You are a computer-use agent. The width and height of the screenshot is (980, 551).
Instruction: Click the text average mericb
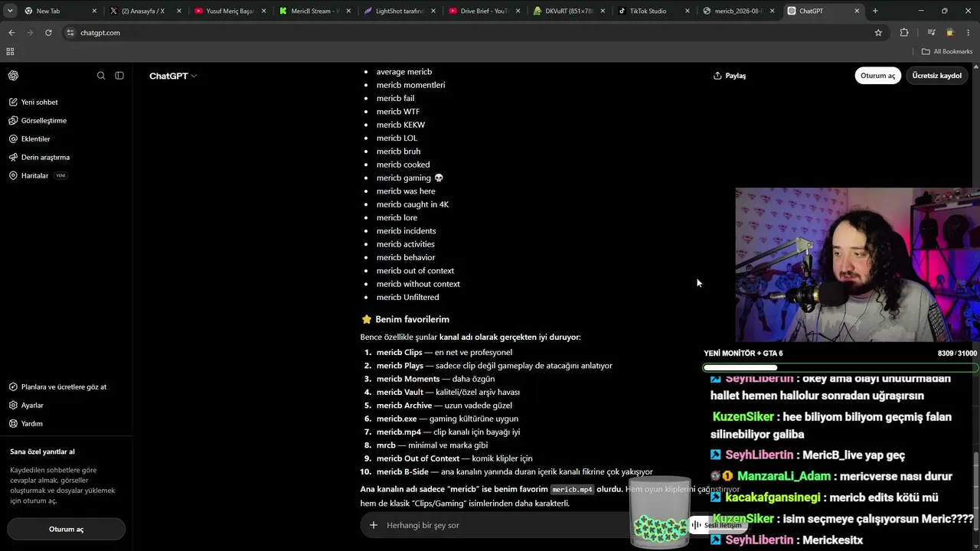[x=404, y=72]
